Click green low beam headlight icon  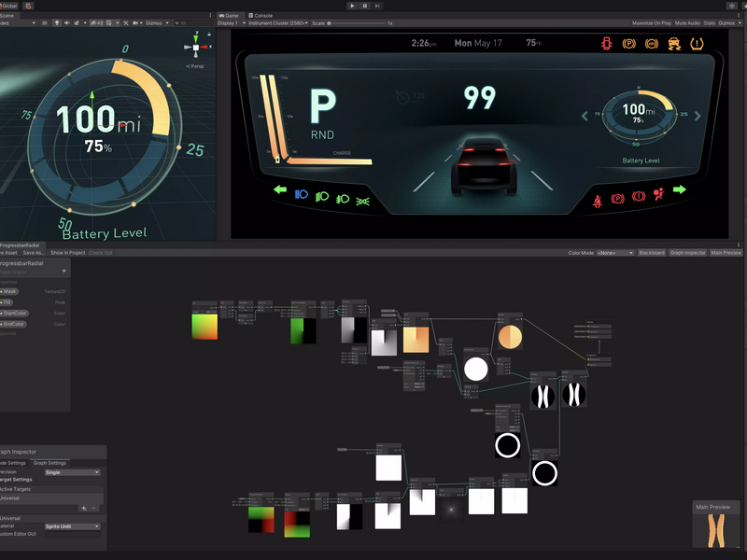[322, 196]
